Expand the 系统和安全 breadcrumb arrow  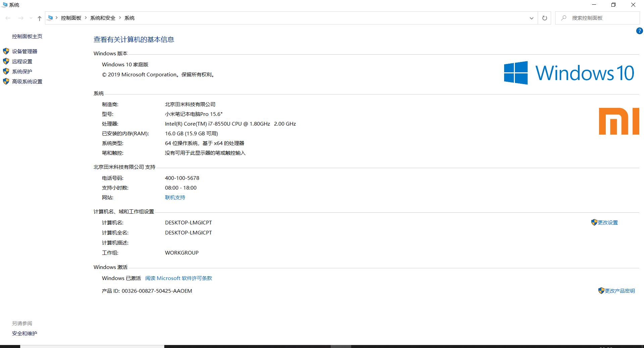tap(120, 18)
